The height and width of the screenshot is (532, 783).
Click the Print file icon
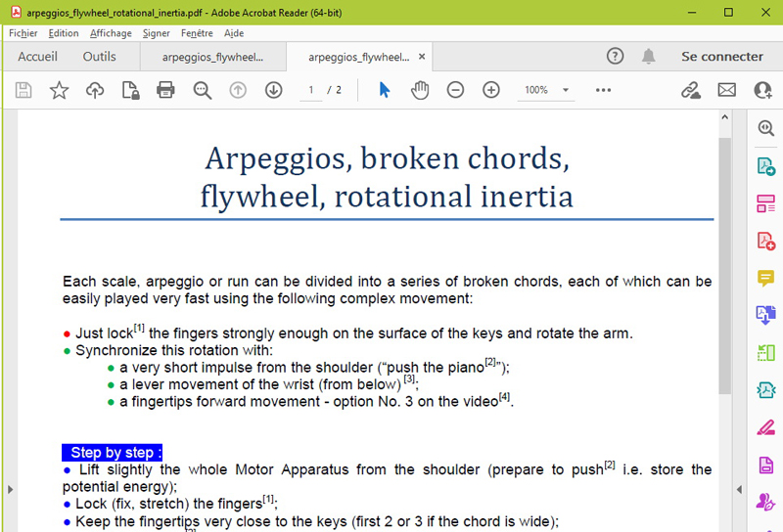[x=165, y=90]
